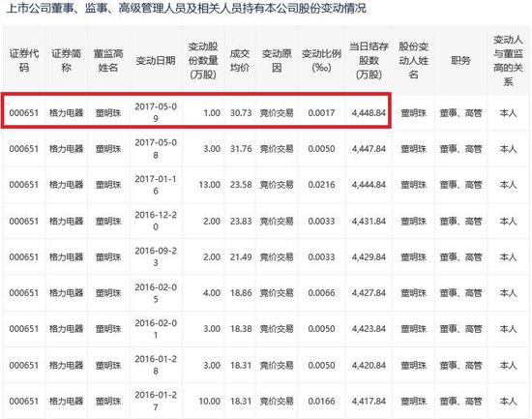This screenshot has width=532, height=419.
Task: Click the holdings value 4,420.84
Action: click(x=369, y=366)
